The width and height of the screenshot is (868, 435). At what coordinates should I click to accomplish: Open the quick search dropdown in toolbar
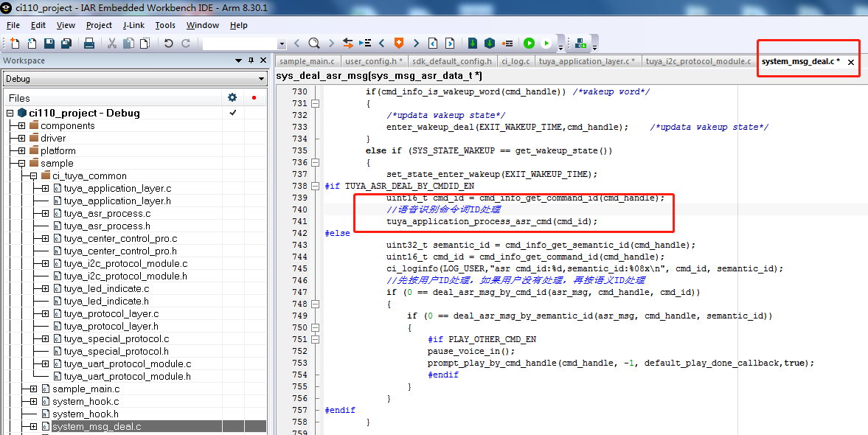click(x=282, y=43)
